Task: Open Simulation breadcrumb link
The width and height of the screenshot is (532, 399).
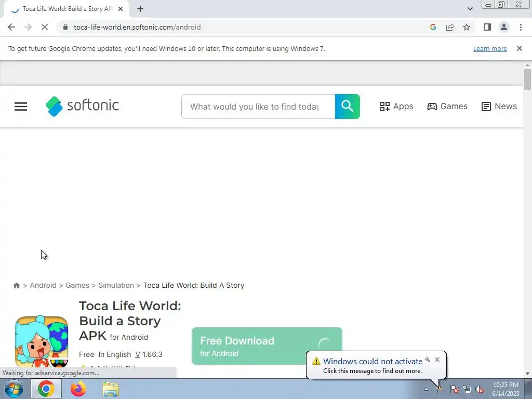Action: tap(116, 285)
